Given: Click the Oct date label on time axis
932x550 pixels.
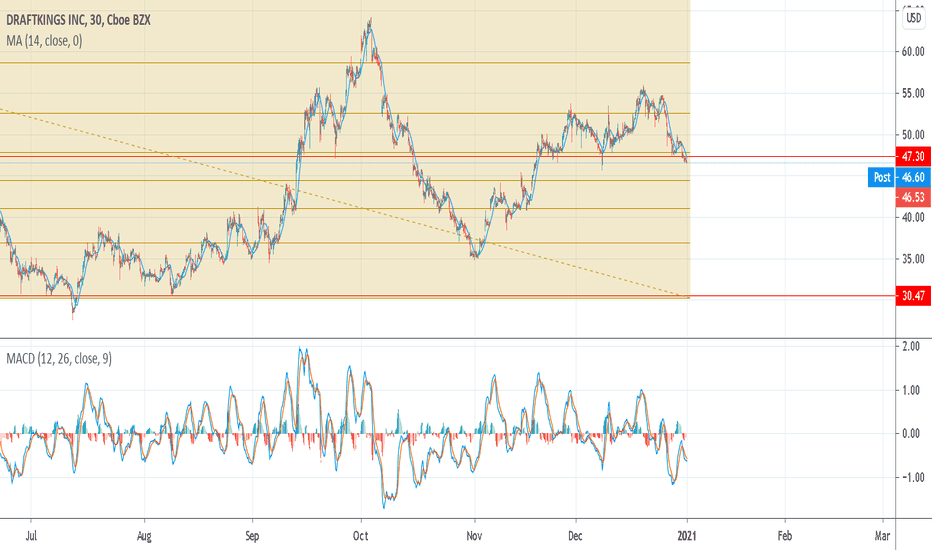Looking at the screenshot, I should pos(360,536).
